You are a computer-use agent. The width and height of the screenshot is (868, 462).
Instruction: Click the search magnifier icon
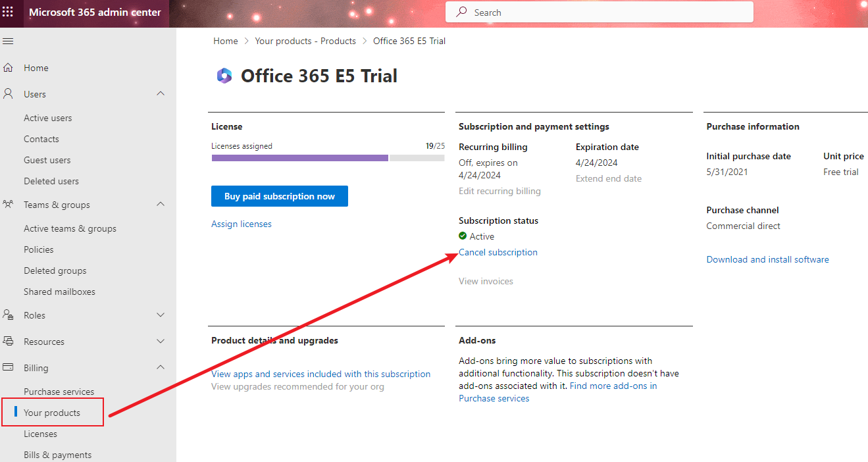(462, 12)
